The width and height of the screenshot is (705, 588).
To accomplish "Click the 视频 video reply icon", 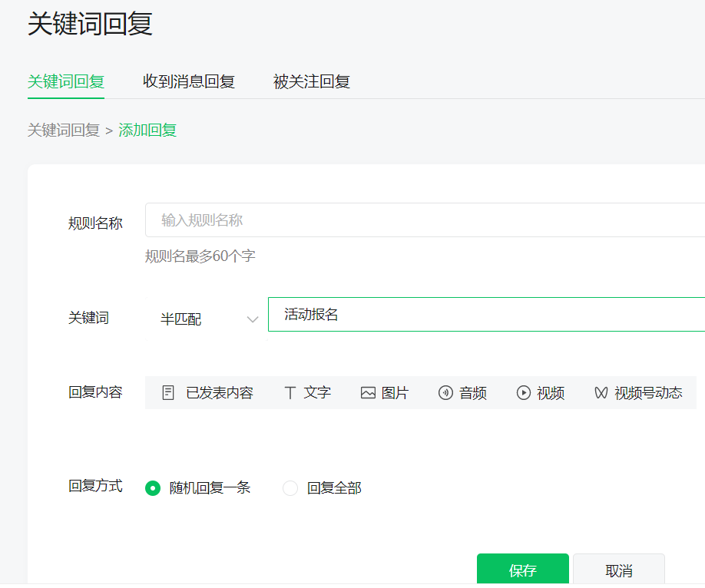I will point(541,392).
